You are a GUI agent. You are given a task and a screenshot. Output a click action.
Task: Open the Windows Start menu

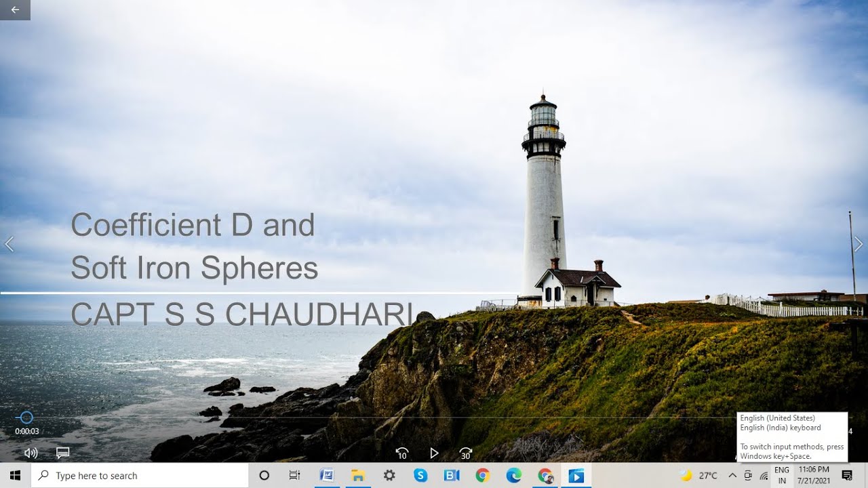tap(15, 476)
